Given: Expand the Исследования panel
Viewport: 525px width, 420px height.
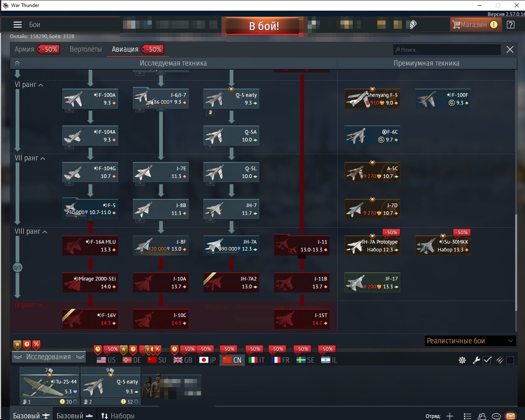Looking at the screenshot, I should coord(48,357).
